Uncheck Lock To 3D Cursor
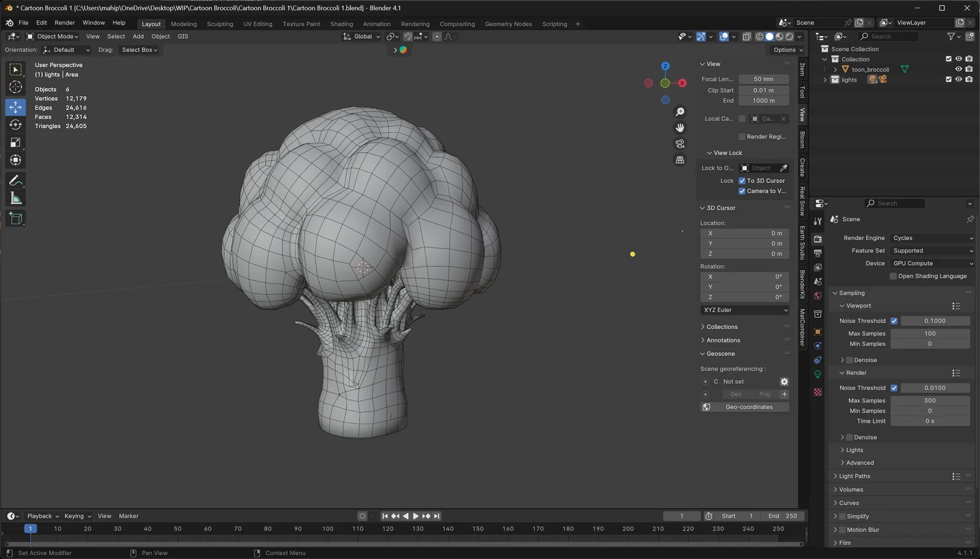The width and height of the screenshot is (980, 559). click(742, 181)
